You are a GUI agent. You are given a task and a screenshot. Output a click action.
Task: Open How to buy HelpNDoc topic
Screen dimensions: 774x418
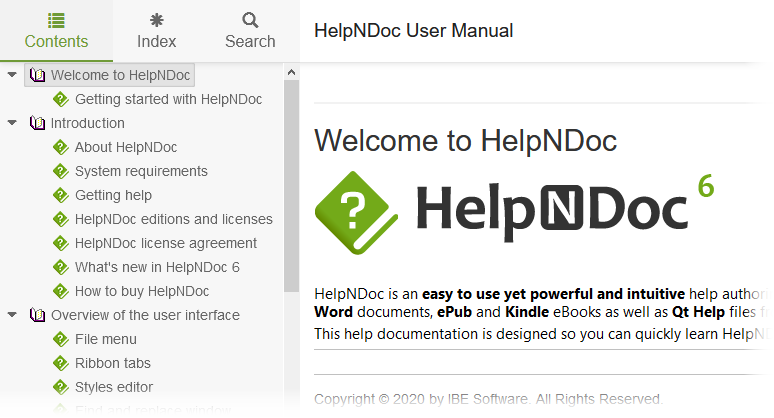142,291
